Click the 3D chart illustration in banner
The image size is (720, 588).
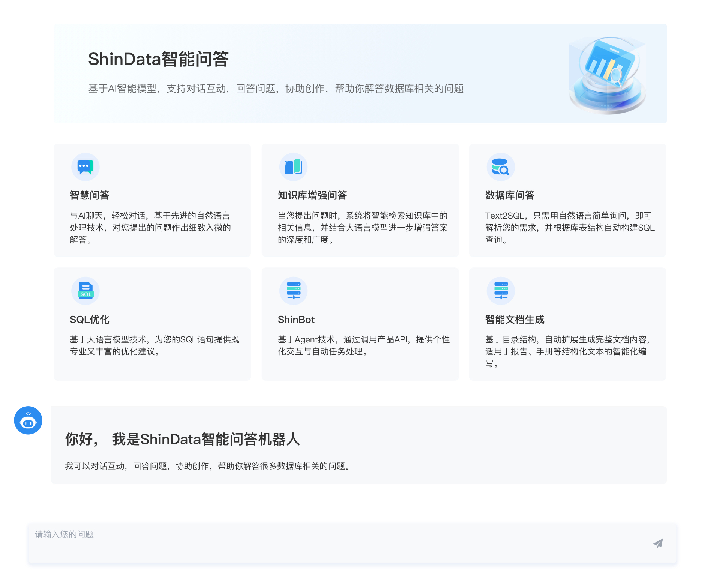coord(607,75)
